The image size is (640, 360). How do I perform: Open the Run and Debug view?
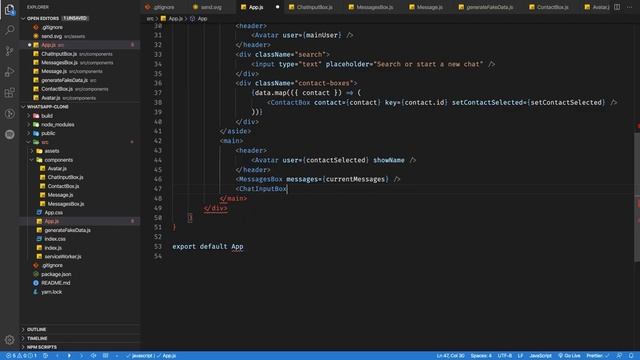pos(10,72)
